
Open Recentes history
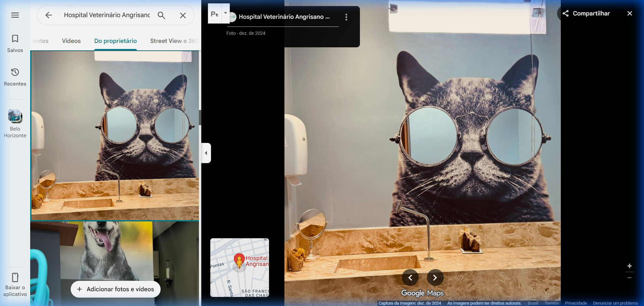(15, 77)
